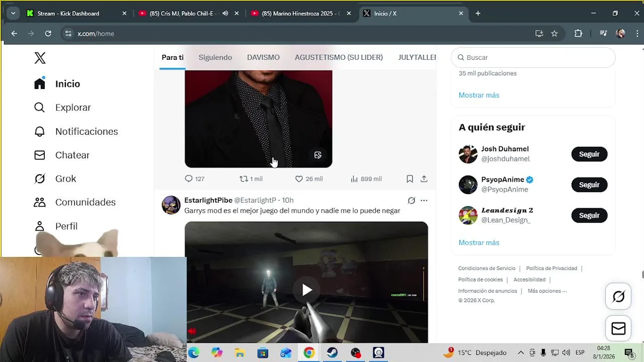Open Política de cookies link
The height and width of the screenshot is (362, 644).
pos(480,280)
